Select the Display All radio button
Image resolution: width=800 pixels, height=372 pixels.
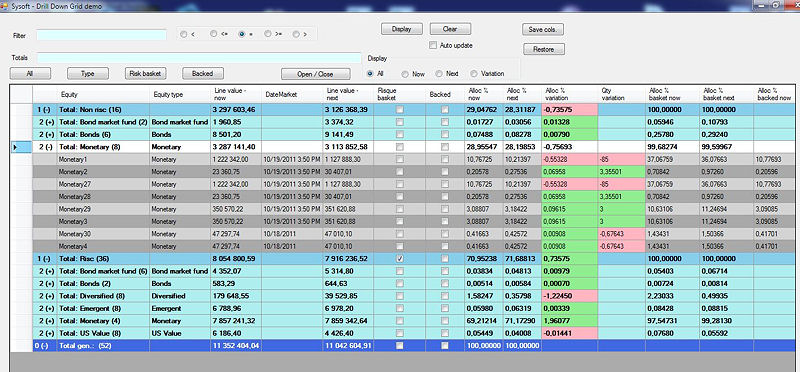point(370,73)
